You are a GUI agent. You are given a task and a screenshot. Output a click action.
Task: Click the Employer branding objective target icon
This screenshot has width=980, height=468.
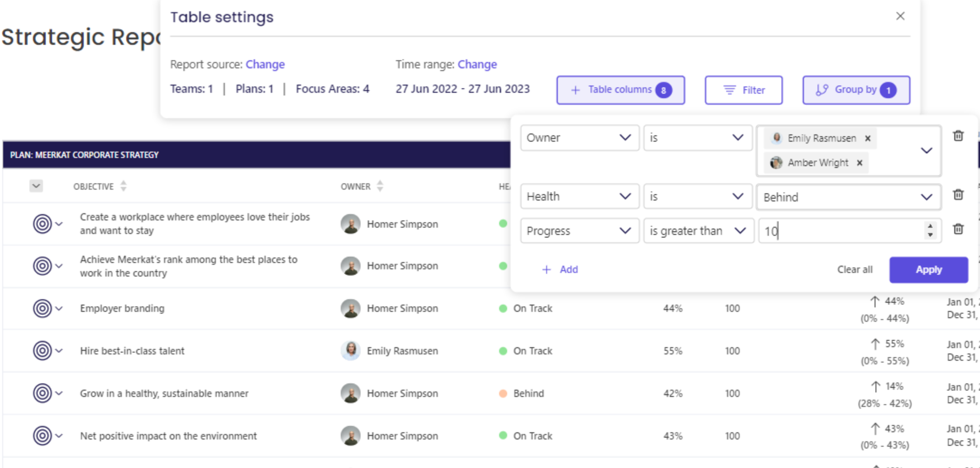[42, 309]
